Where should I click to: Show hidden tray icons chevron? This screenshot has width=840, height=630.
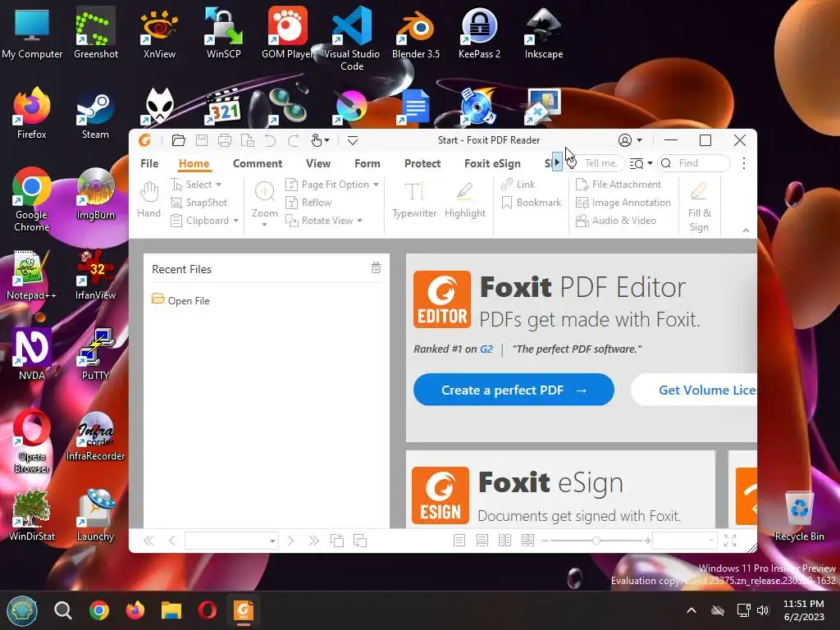[692, 610]
